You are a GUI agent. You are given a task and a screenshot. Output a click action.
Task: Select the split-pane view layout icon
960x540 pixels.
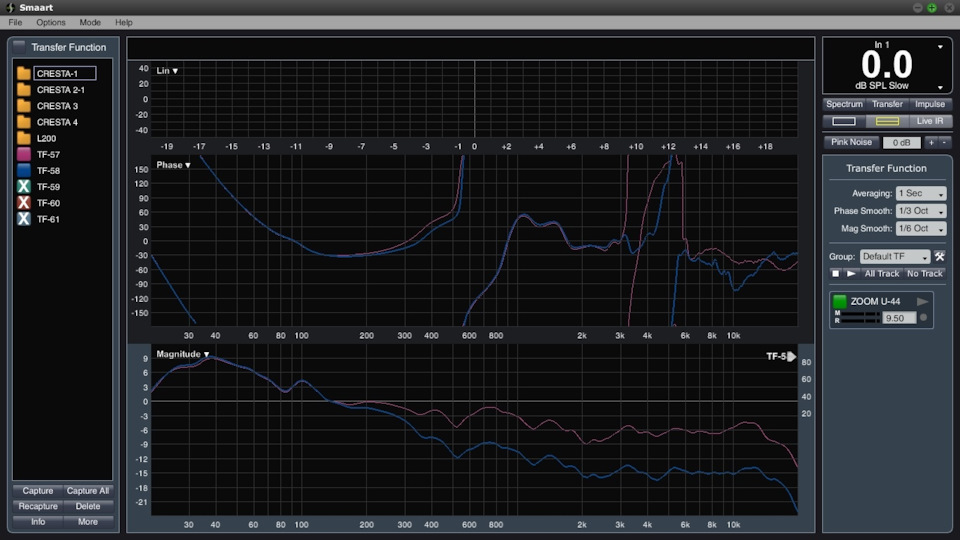[x=887, y=121]
